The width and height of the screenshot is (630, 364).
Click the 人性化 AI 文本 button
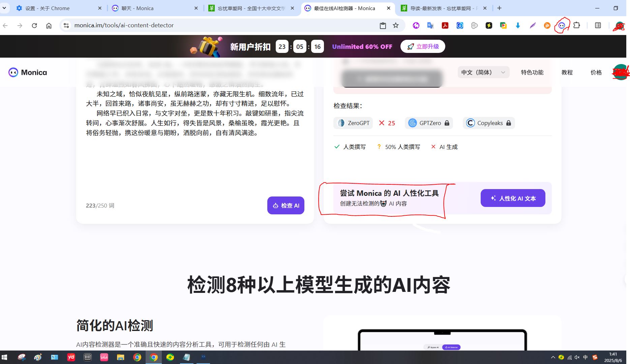click(513, 198)
